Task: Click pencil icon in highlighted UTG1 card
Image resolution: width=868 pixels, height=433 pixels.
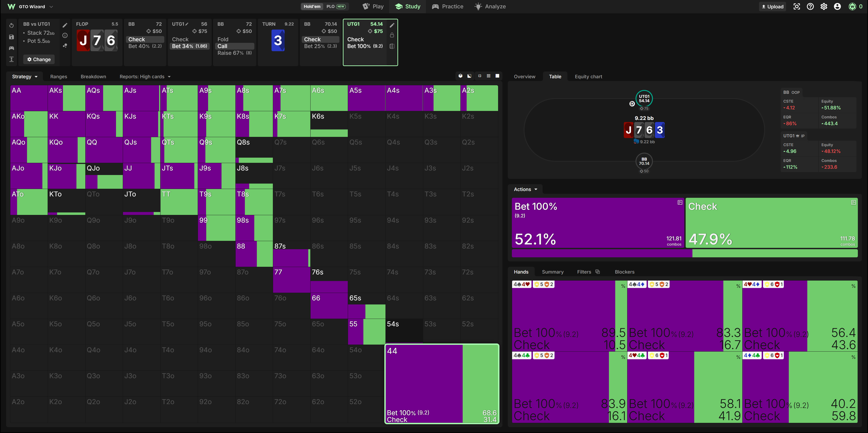Action: (392, 25)
